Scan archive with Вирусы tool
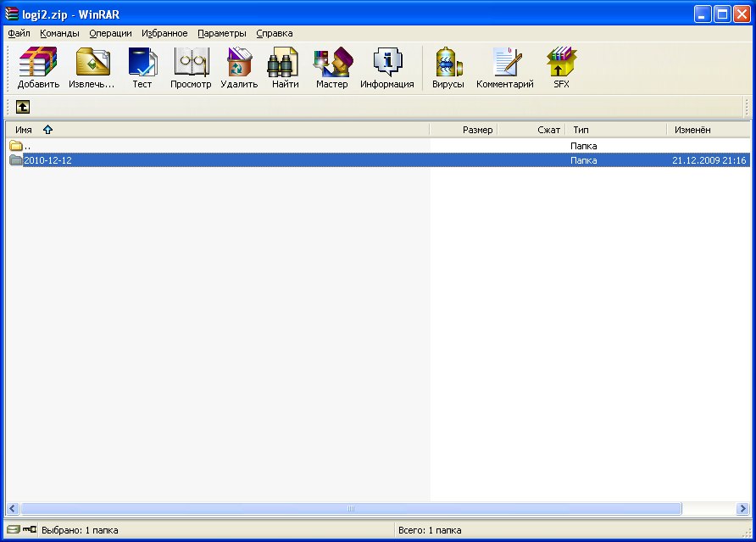The height and width of the screenshot is (542, 756). coord(448,68)
